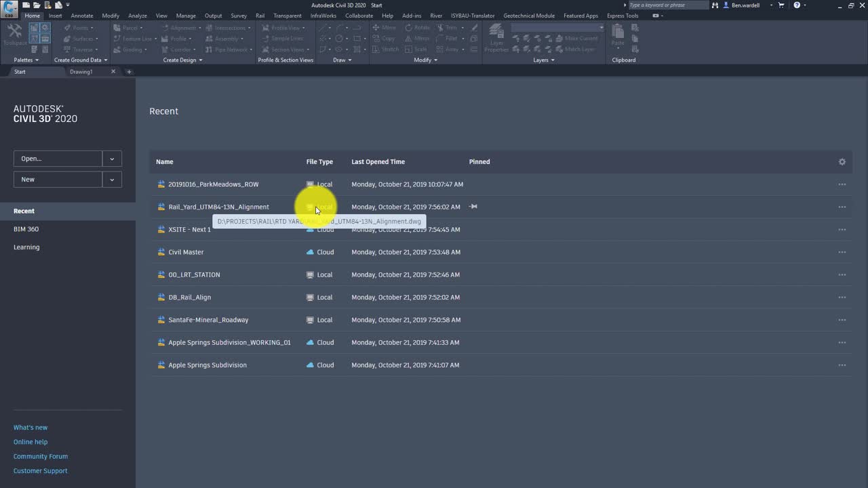Open the Annotate ribbon tab
868x488 pixels.
tap(82, 16)
